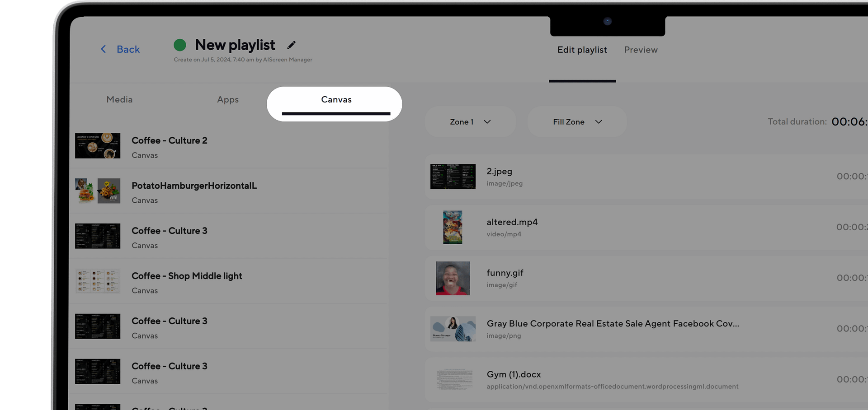Click the '2.jpeg' file name
Screen dimensions: 868x410
click(500, 172)
